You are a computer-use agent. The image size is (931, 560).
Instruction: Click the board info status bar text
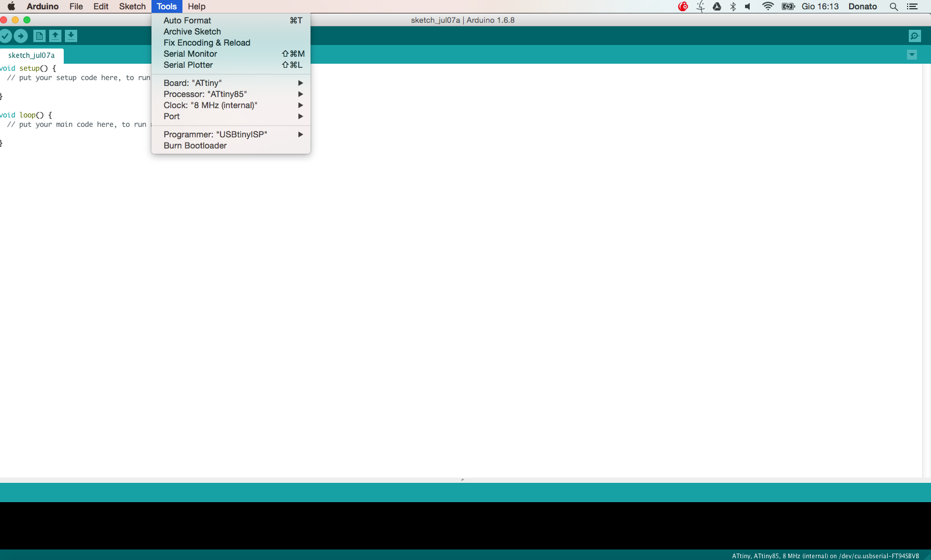825,556
